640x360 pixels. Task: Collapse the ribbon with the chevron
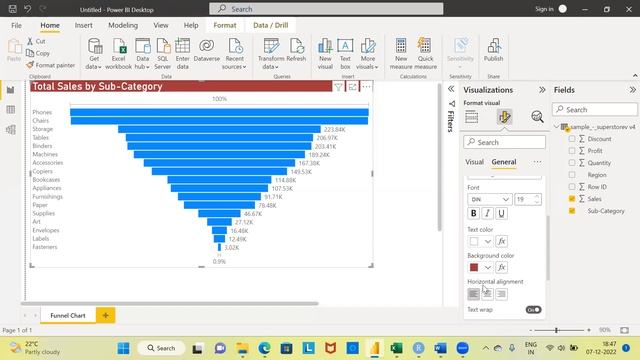tap(635, 76)
